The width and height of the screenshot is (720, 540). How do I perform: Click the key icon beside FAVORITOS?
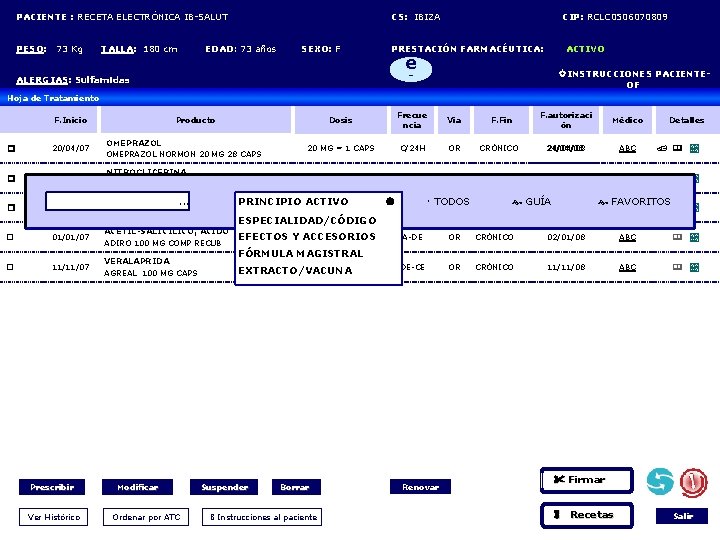[x=603, y=202]
